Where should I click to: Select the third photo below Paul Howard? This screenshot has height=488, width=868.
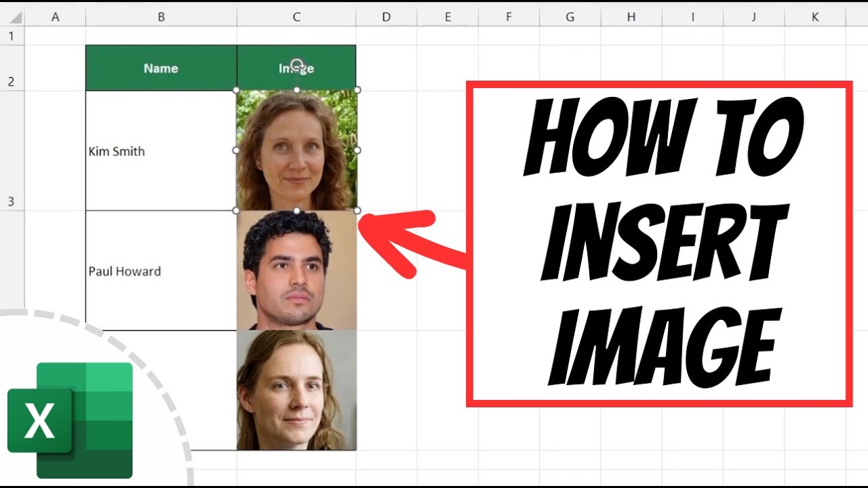pos(296,390)
